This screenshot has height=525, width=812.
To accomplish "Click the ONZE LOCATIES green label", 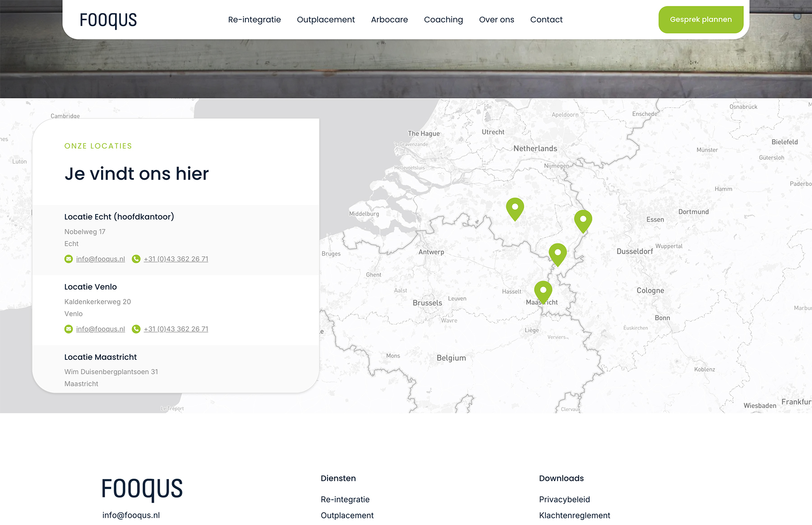I will click(x=98, y=146).
